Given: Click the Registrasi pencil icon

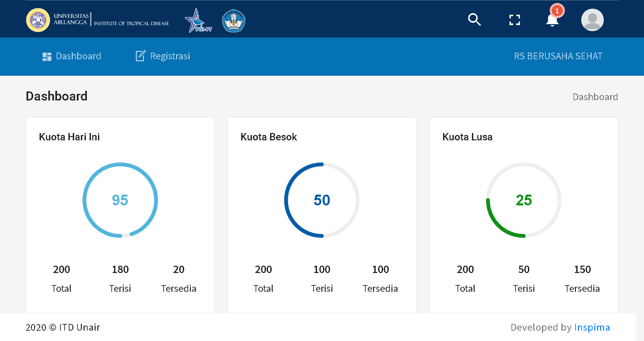Looking at the screenshot, I should point(141,56).
